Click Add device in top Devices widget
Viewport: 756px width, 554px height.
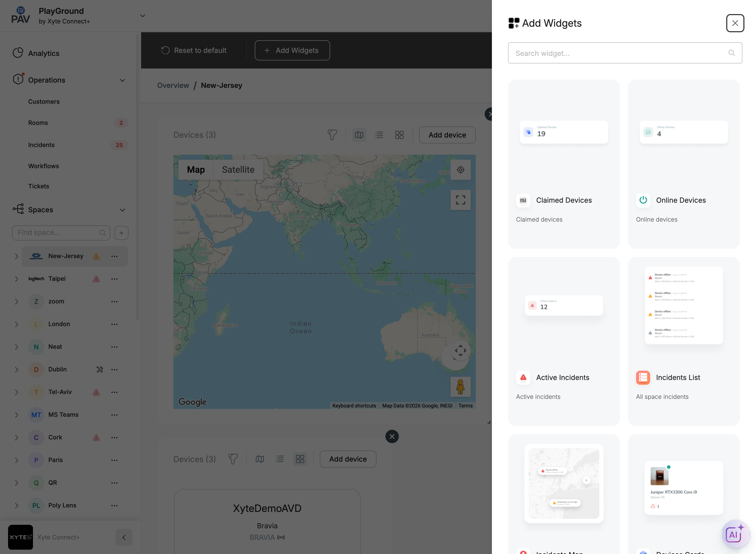click(x=447, y=135)
